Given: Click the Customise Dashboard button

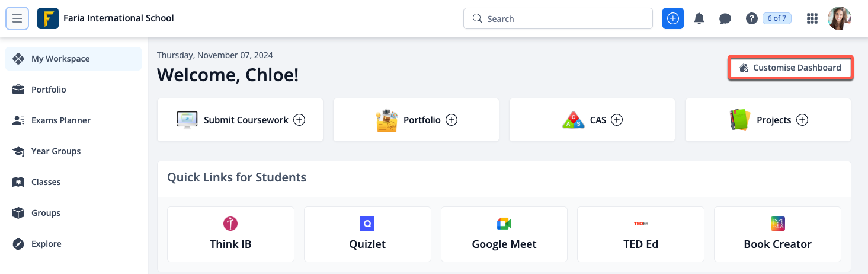Looking at the screenshot, I should pos(790,68).
